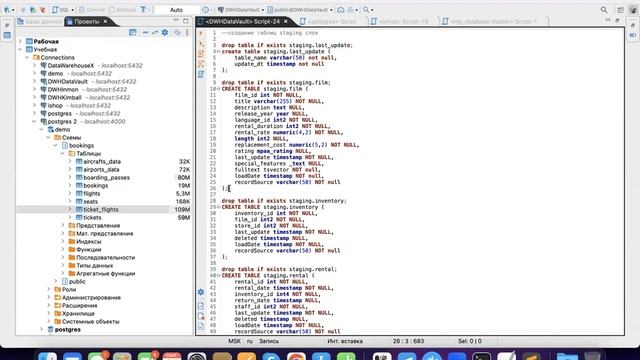
Task: Expand the Рабочая project node
Action: point(20,41)
